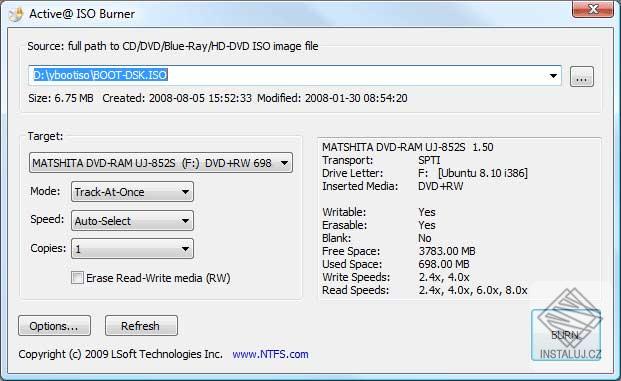Open the Mode dropdown set to Track-At-Once
The height and width of the screenshot is (381, 621).
[x=132, y=192]
